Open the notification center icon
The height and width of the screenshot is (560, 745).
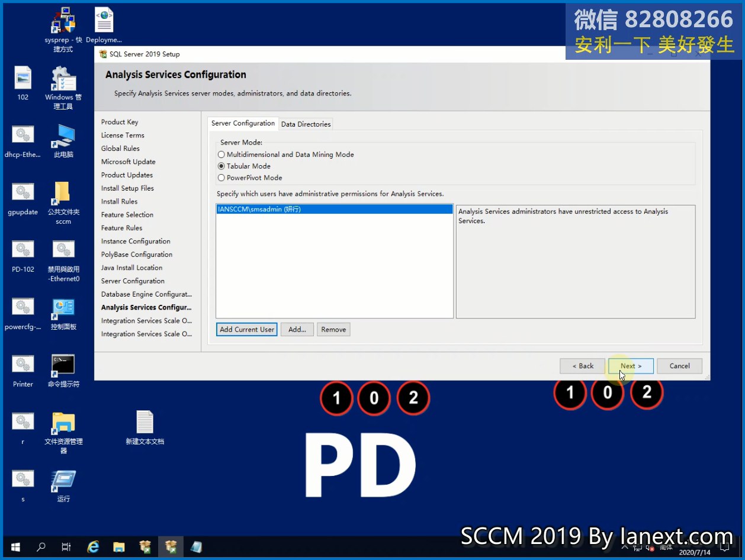724,548
